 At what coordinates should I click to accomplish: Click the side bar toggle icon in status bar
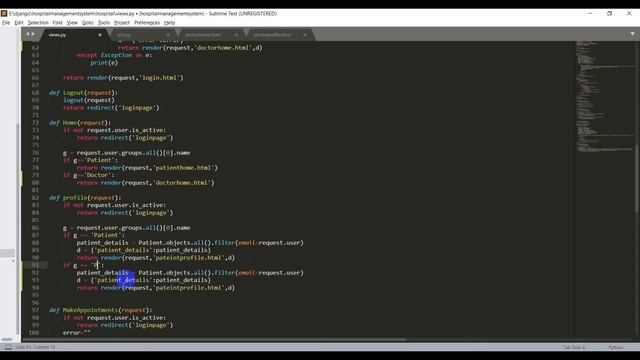pyautogui.click(x=8, y=347)
